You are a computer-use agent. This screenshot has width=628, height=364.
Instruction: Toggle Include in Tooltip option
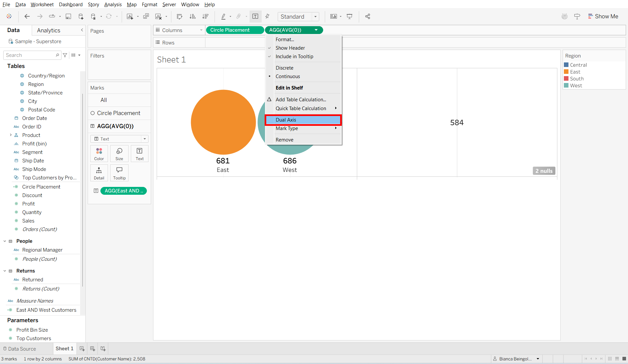click(304, 57)
